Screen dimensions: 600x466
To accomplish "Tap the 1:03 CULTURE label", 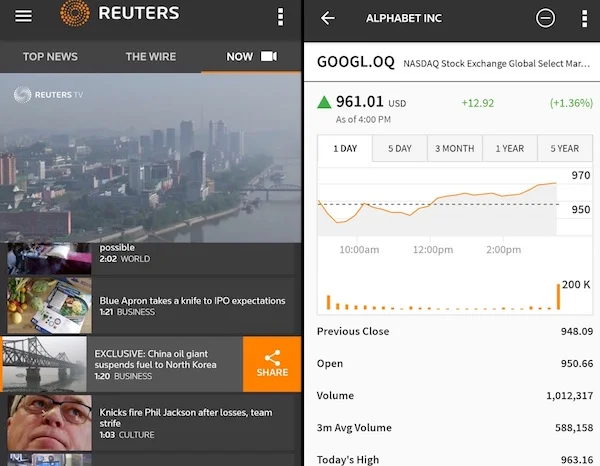I will click(x=127, y=435).
